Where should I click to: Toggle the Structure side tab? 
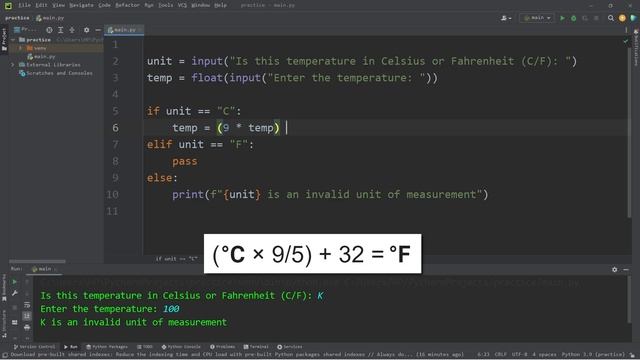point(4,324)
